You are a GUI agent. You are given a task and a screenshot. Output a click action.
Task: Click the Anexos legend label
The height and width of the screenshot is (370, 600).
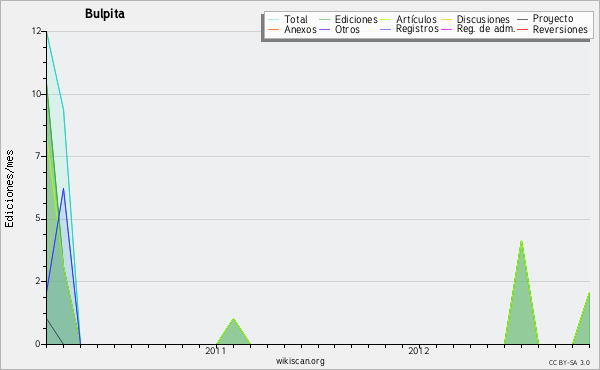[300, 29]
